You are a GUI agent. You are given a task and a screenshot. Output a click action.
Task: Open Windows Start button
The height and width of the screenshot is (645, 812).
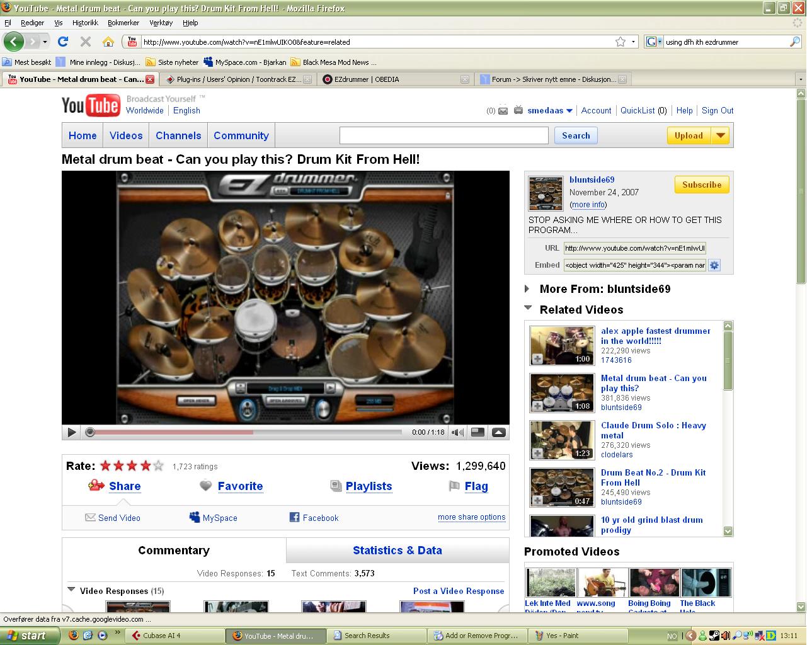point(30,636)
